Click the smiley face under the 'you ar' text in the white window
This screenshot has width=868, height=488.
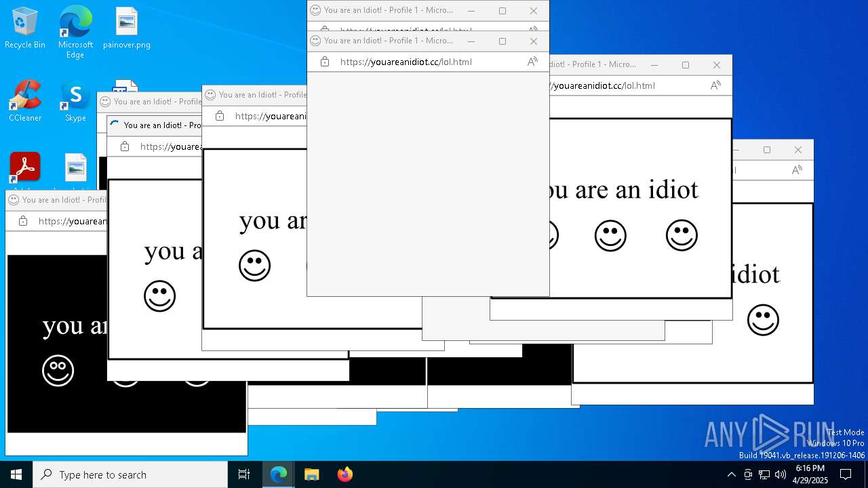tap(255, 266)
